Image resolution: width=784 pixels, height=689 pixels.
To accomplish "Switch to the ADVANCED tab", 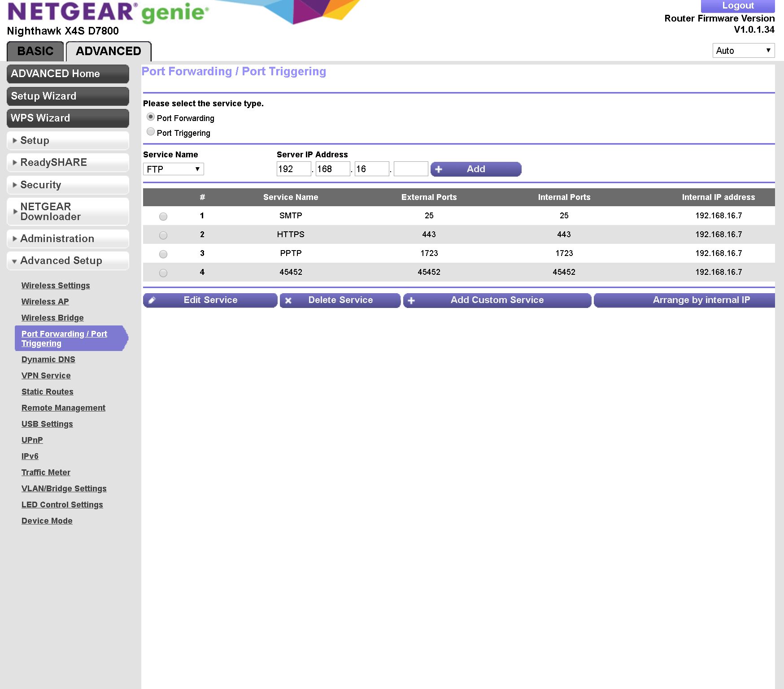I will [109, 51].
